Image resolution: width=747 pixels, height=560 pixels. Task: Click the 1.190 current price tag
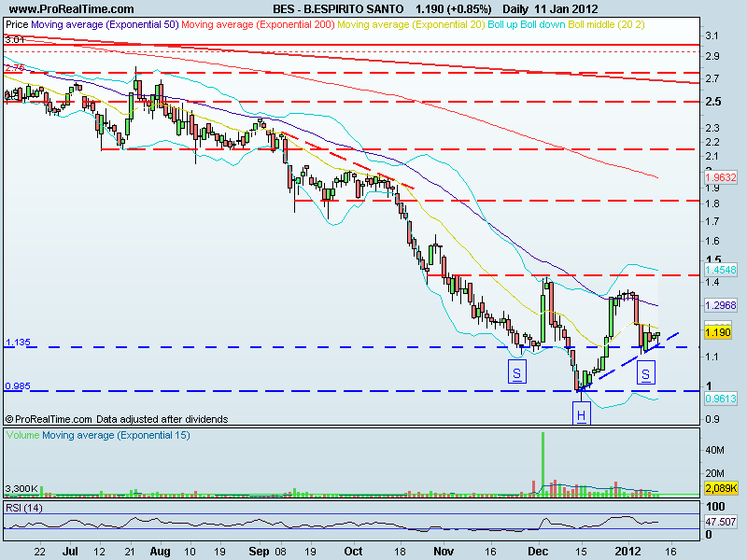point(718,332)
